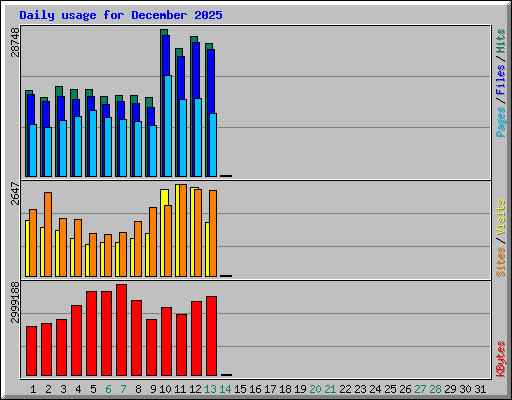Click the 'Daily usage for December 2025' title
Image resolution: width=512 pixels, height=400 pixels.
tap(121, 15)
